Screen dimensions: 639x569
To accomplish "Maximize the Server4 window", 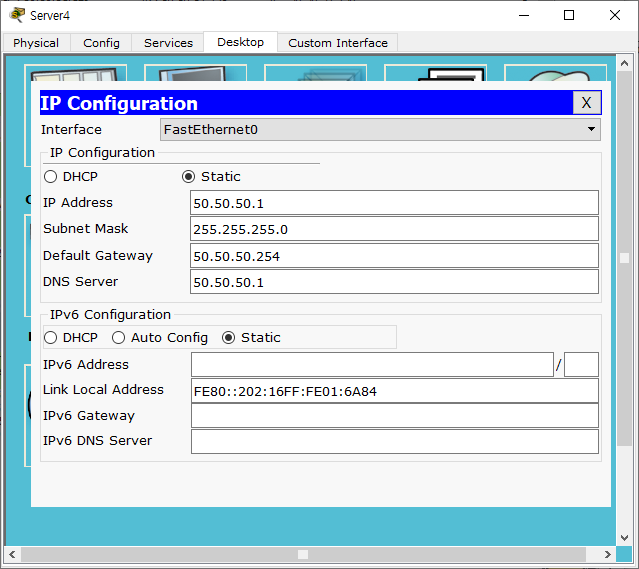I will point(569,15).
